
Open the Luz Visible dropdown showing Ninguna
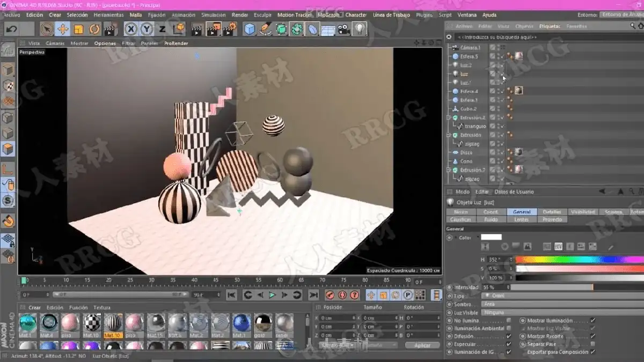point(561,312)
